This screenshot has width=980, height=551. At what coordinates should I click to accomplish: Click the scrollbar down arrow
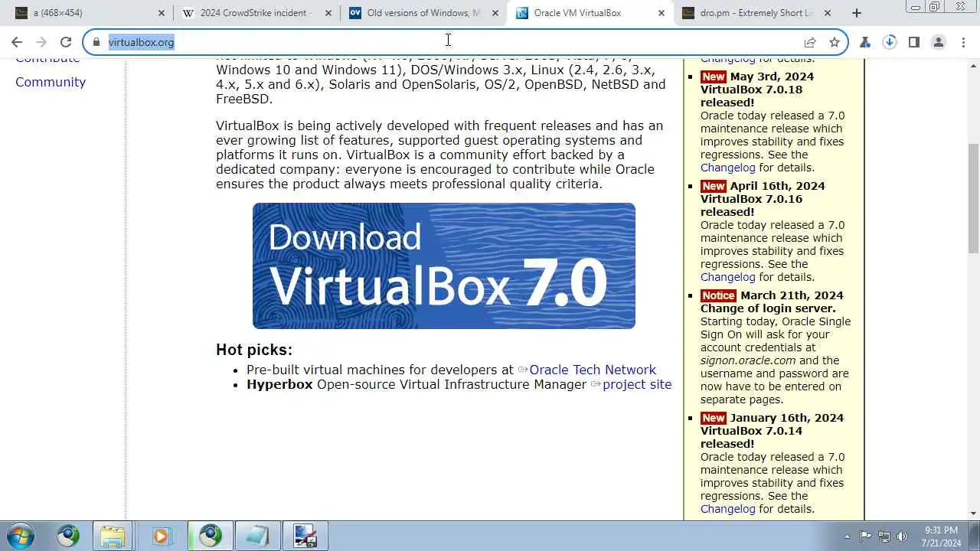tap(973, 514)
